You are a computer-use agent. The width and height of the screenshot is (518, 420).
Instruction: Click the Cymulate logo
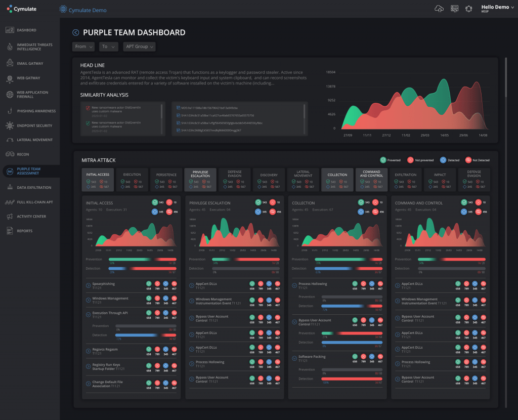[x=22, y=9]
